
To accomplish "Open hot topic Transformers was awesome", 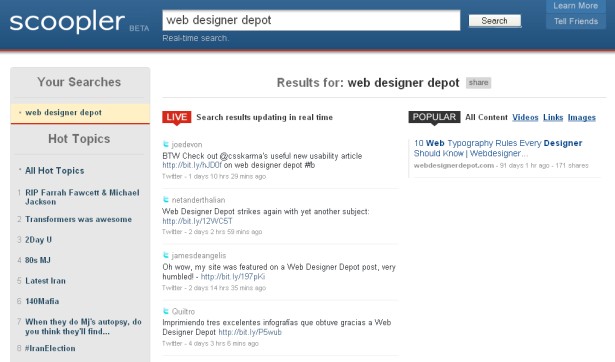I will pyautogui.click(x=78, y=219).
